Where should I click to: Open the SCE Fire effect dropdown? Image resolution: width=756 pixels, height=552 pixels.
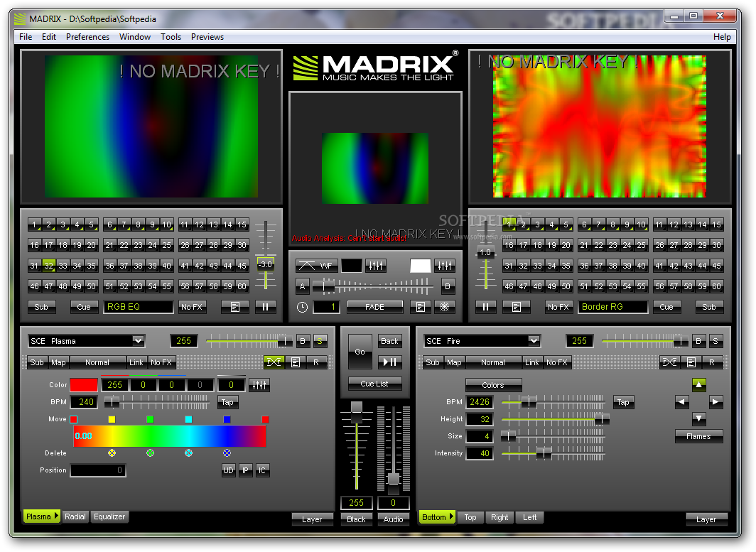pyautogui.click(x=482, y=341)
